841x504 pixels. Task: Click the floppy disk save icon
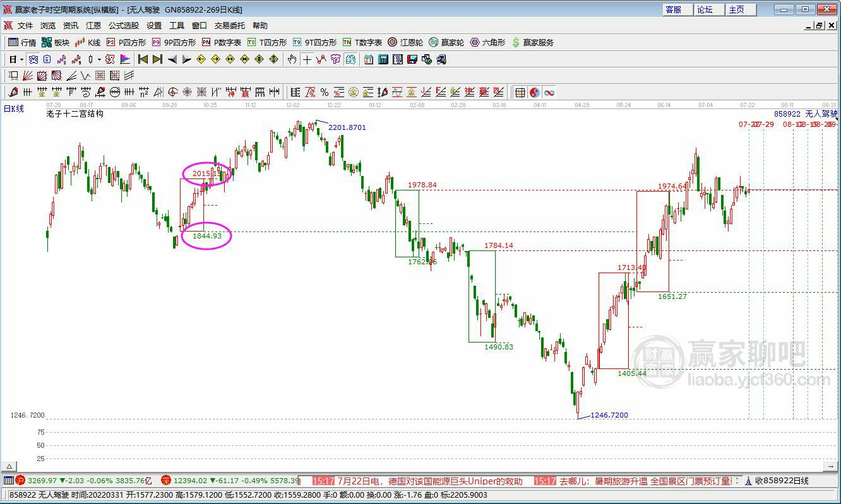coord(412,59)
